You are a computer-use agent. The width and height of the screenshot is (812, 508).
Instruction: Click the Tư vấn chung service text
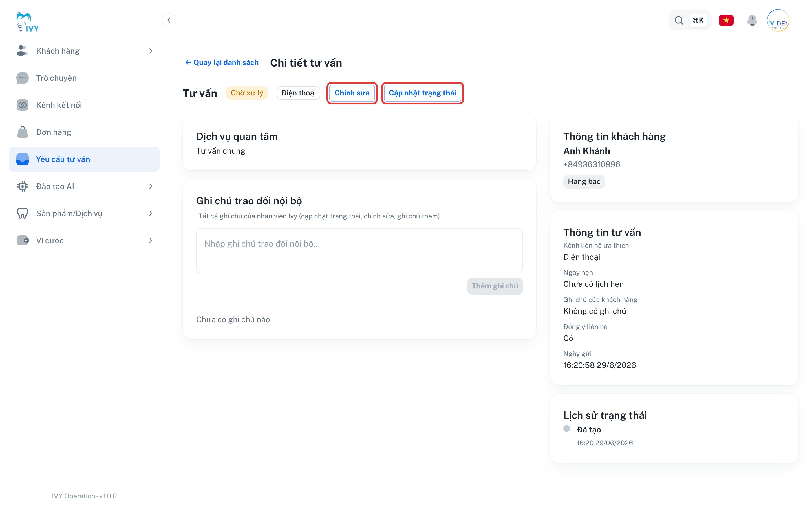[220, 151]
